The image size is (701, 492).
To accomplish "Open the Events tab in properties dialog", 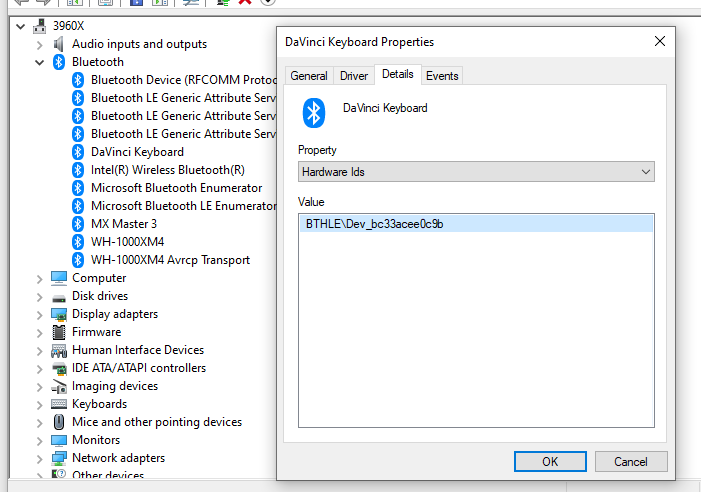I will [442, 76].
